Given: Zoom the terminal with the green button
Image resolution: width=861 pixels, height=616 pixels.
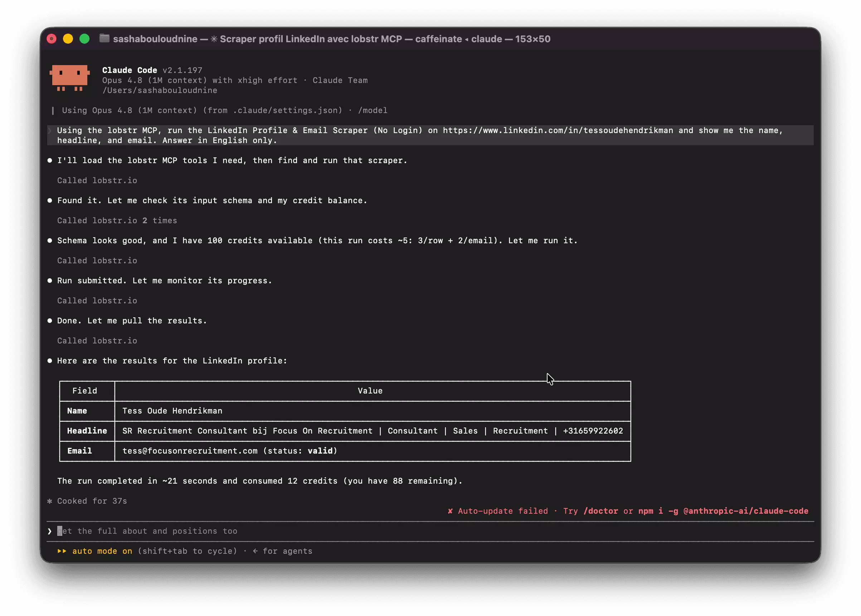Looking at the screenshot, I should pyautogui.click(x=84, y=39).
